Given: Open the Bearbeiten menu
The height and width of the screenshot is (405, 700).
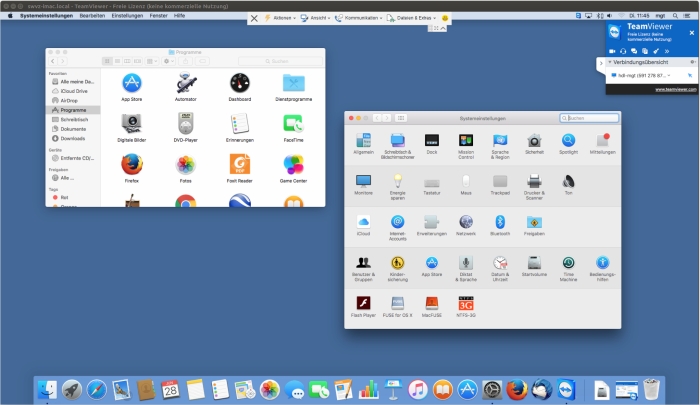Looking at the screenshot, I should pos(92,16).
